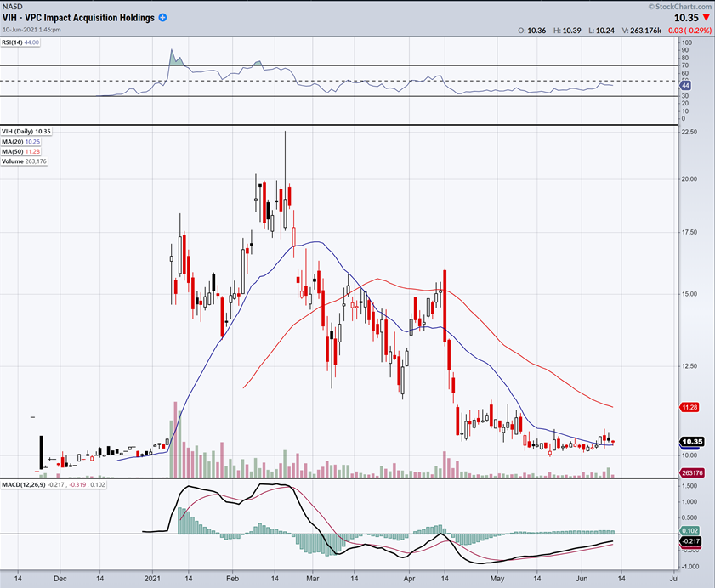The image size is (715, 588).
Task: Click the red down-arrow price change indicator
Action: click(x=706, y=17)
